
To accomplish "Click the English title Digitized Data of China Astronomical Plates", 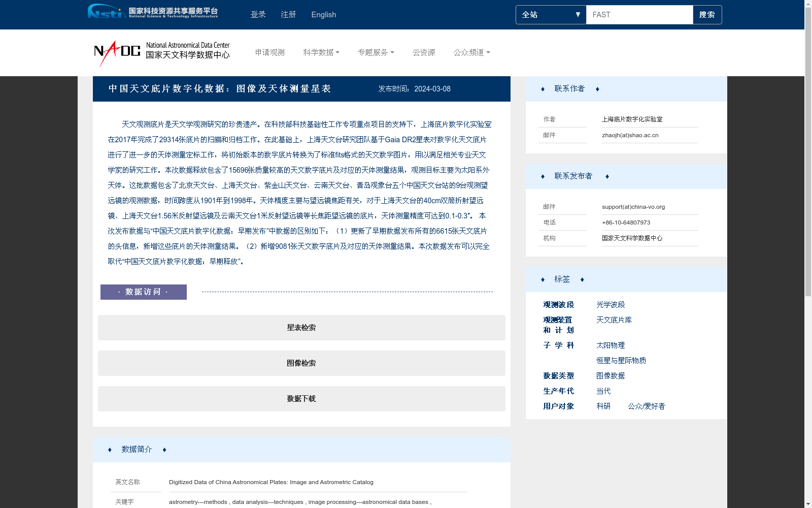I will (271, 482).
